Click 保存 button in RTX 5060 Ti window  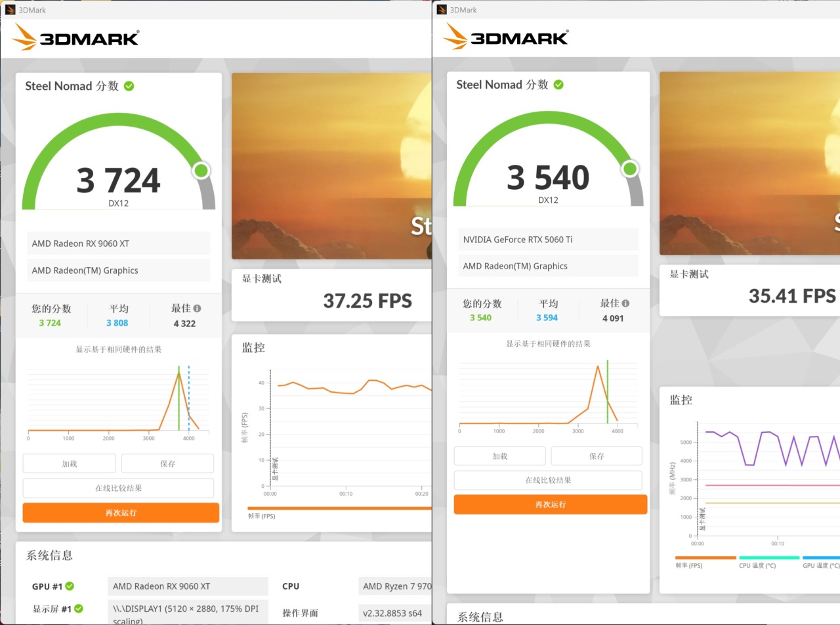point(597,456)
